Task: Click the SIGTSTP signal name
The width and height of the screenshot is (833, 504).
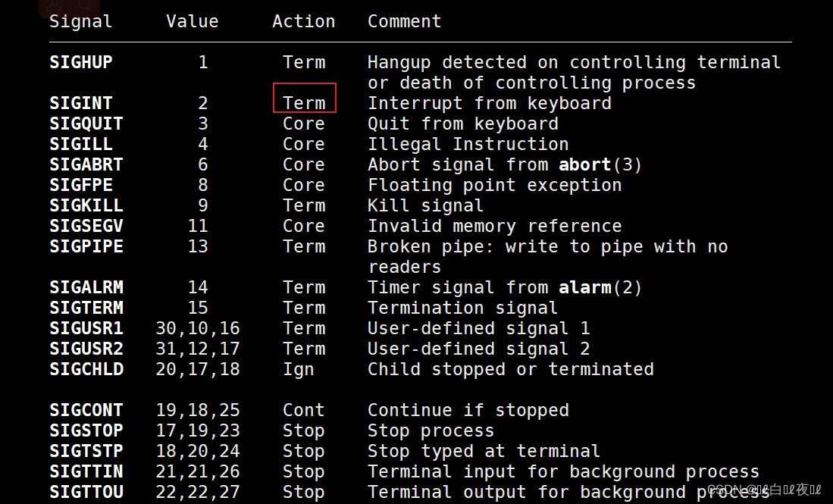Action: pos(86,451)
